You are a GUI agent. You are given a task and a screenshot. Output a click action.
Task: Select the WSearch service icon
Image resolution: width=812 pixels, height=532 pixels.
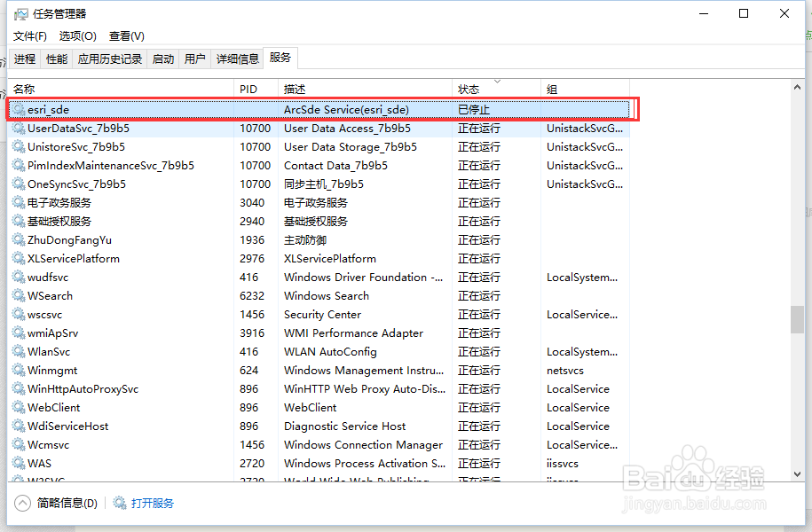[18, 295]
